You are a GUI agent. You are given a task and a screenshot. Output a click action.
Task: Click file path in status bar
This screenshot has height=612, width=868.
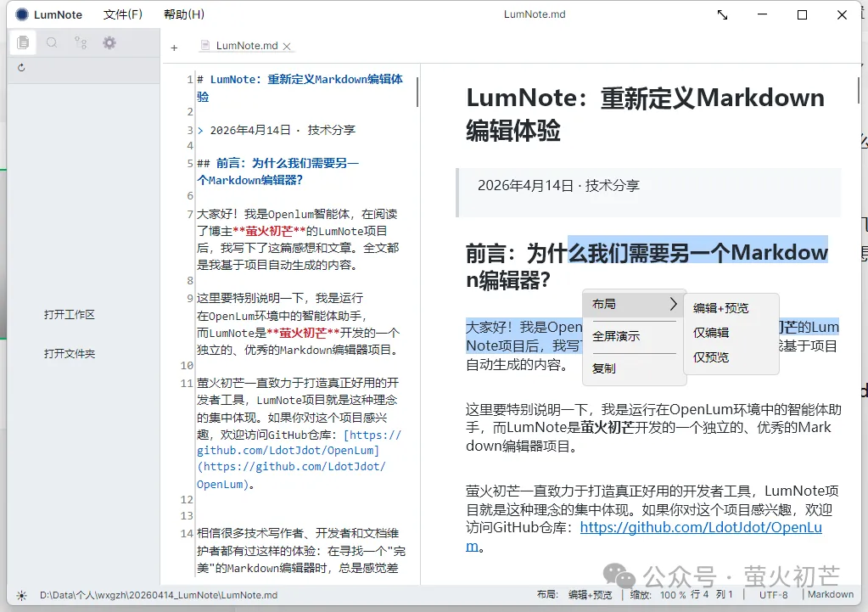tap(159, 595)
